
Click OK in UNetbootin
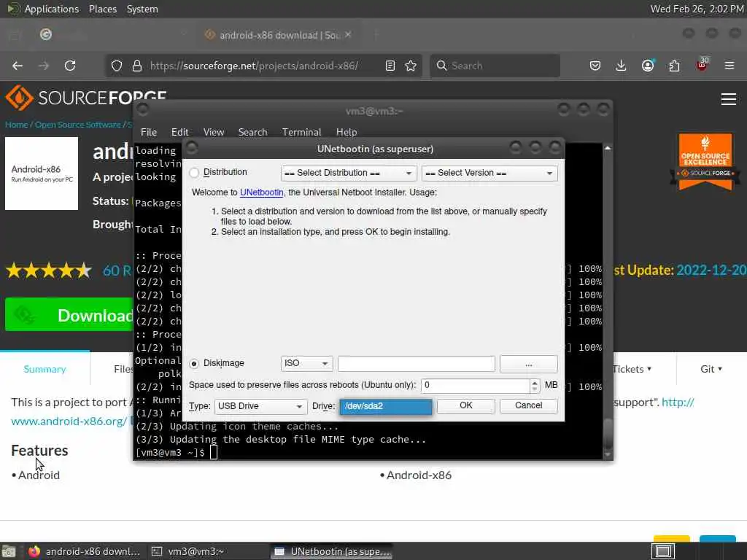pyautogui.click(x=466, y=405)
